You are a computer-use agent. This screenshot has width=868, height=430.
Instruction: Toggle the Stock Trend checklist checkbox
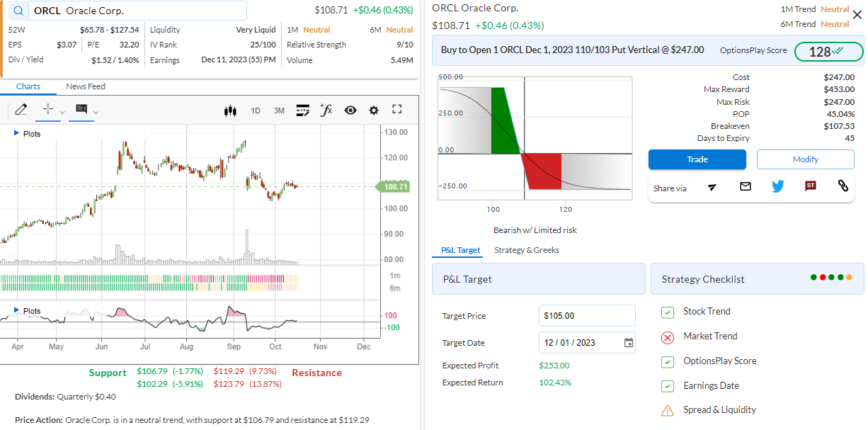pyautogui.click(x=667, y=312)
